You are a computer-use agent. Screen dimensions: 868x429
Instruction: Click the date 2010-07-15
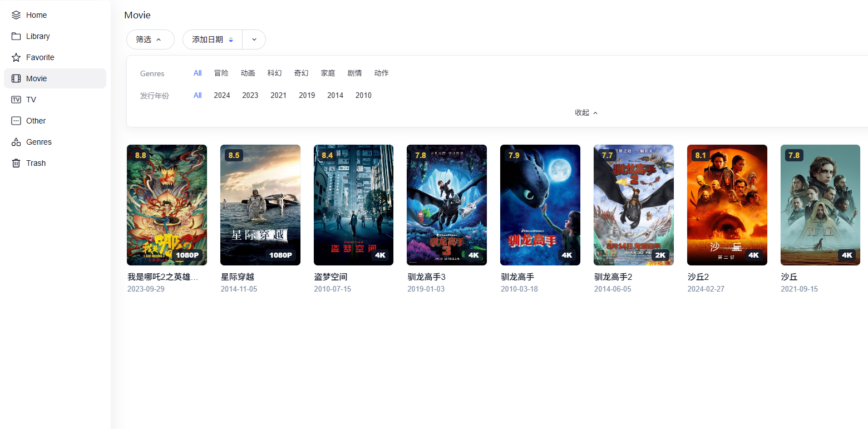point(333,289)
